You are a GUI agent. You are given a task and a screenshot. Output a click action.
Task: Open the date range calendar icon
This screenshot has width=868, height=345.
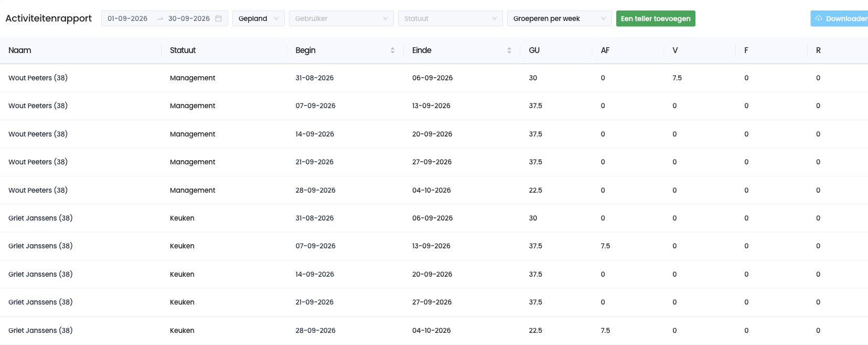pos(219,18)
